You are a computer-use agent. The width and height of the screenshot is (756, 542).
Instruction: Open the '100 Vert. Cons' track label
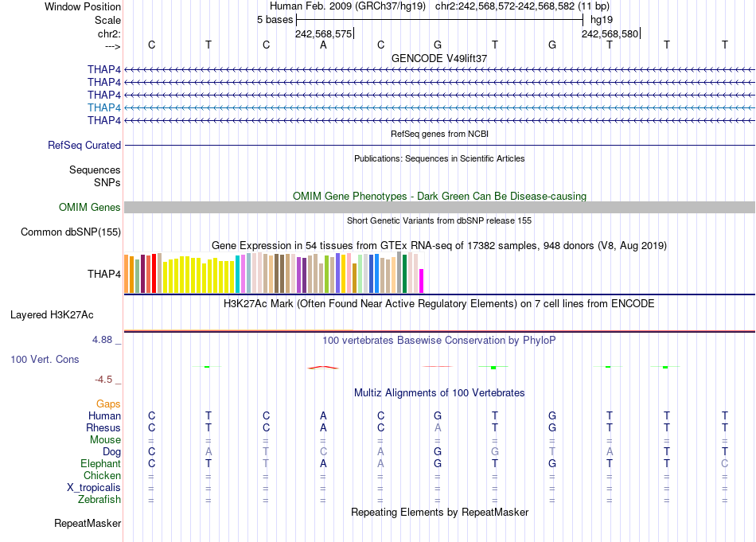(45, 359)
